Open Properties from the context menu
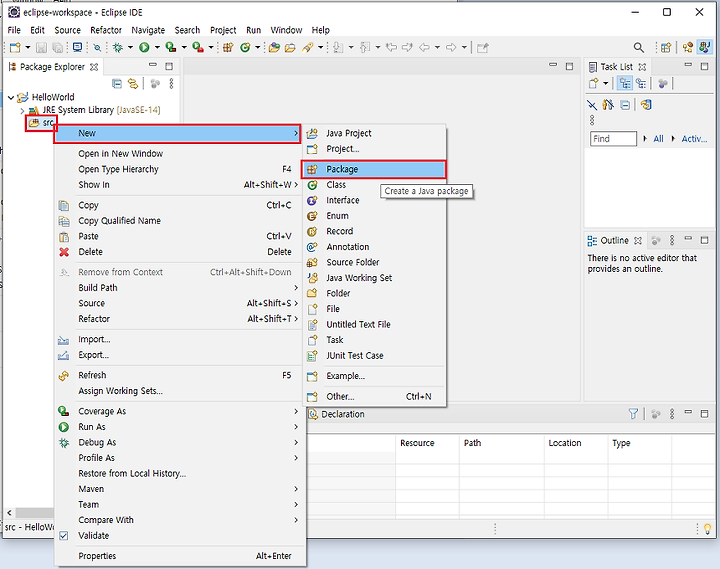The height and width of the screenshot is (569, 720). (180, 556)
